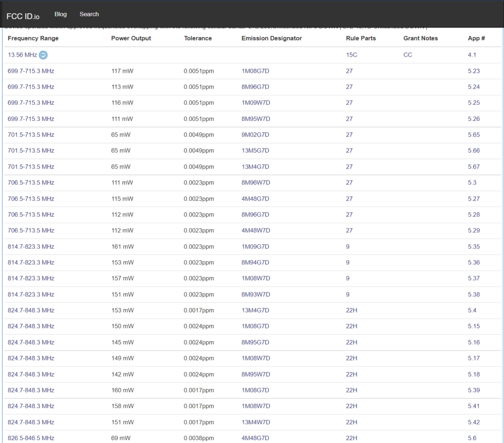Select App number 5.17
The width and height of the screenshot is (504, 443).
tap(474, 358)
